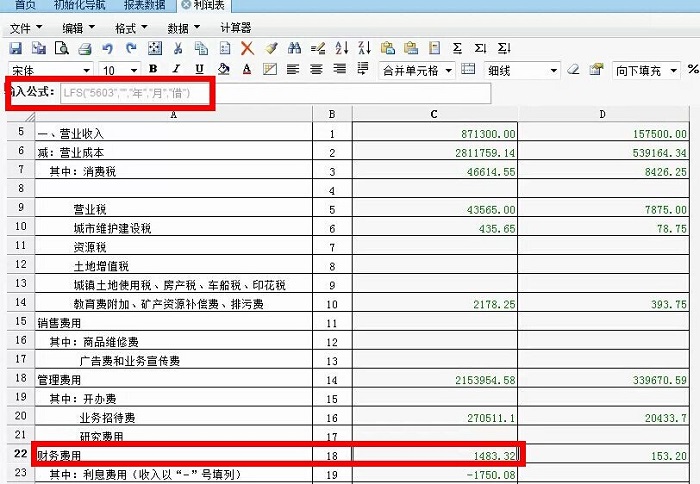Click the Undo arrow icon
700x484 pixels.
(108, 48)
